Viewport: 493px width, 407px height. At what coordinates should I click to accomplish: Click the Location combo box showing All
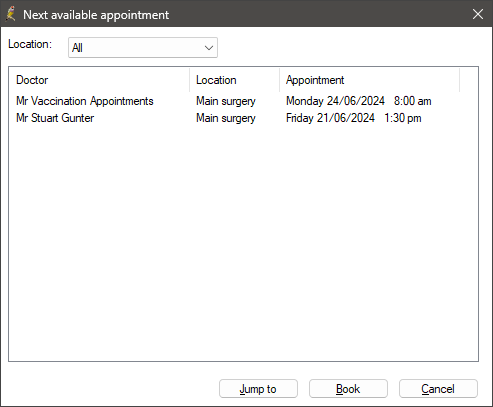(143, 48)
